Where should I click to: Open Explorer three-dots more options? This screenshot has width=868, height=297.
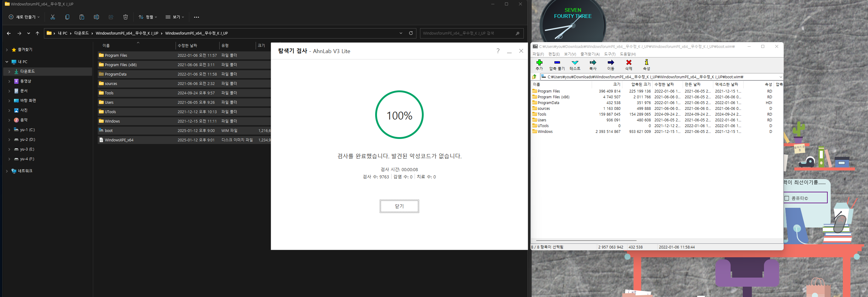point(197,17)
